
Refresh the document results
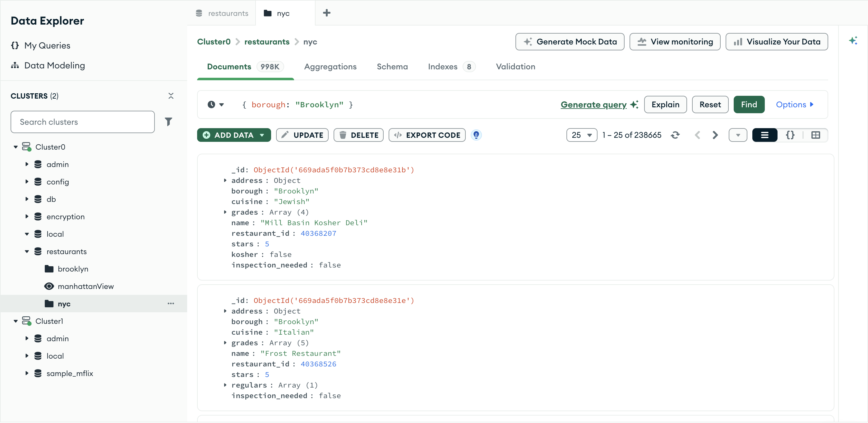tap(676, 135)
